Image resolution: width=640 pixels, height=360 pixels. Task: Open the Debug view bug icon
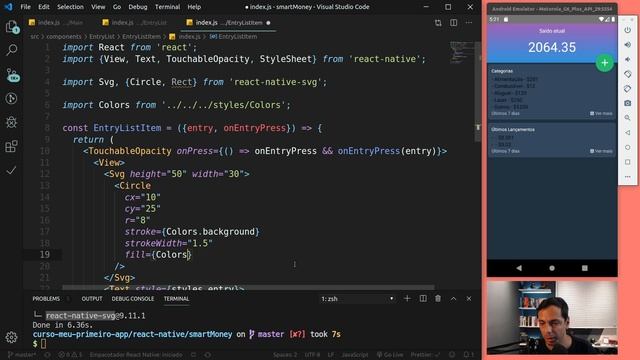(x=11, y=122)
